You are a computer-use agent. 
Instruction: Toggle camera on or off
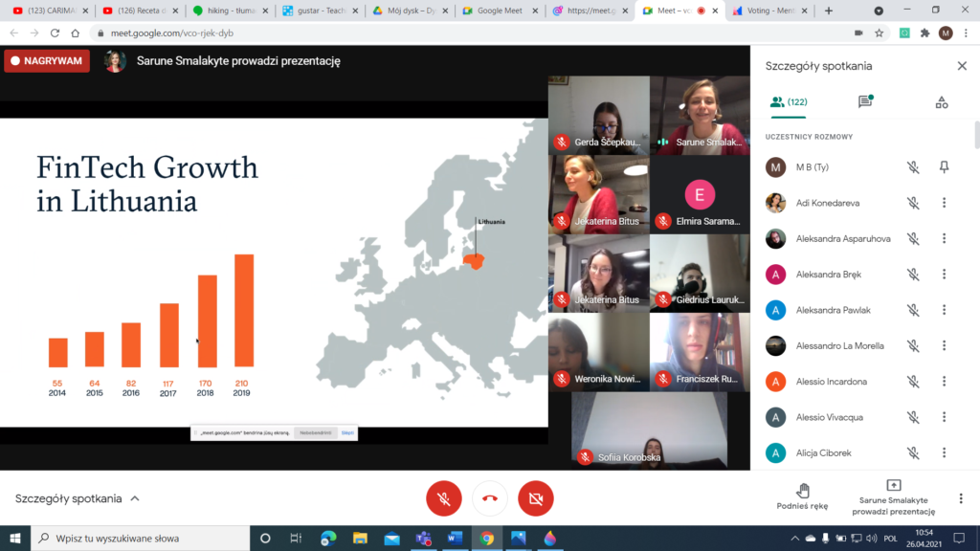pos(536,498)
